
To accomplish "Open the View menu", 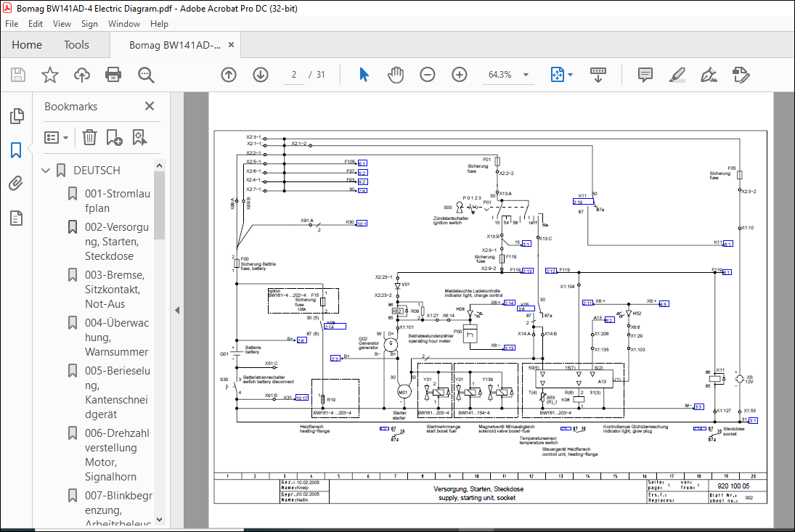I will (62, 24).
